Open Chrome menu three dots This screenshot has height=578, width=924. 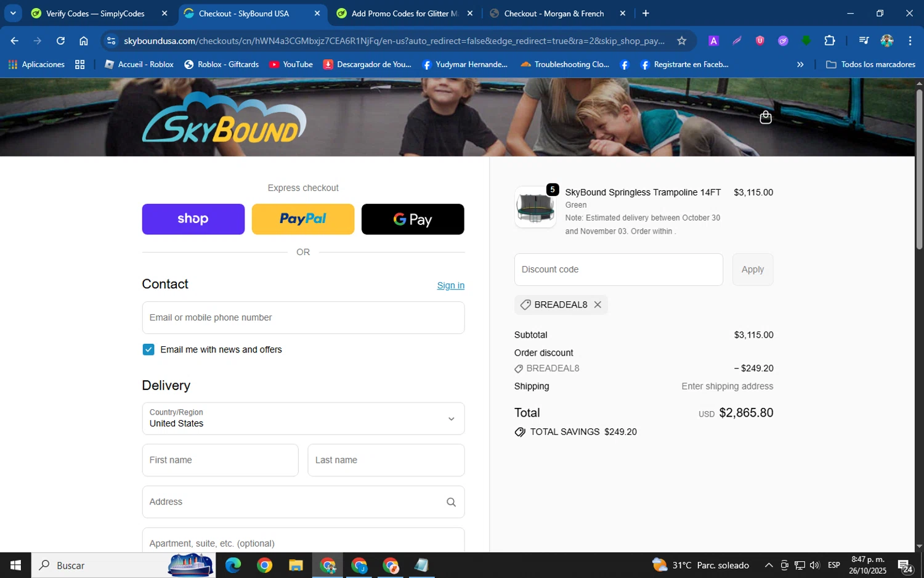910,41
